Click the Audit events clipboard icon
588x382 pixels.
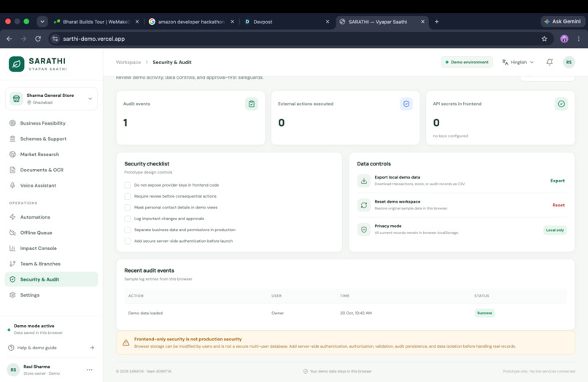pos(252,104)
